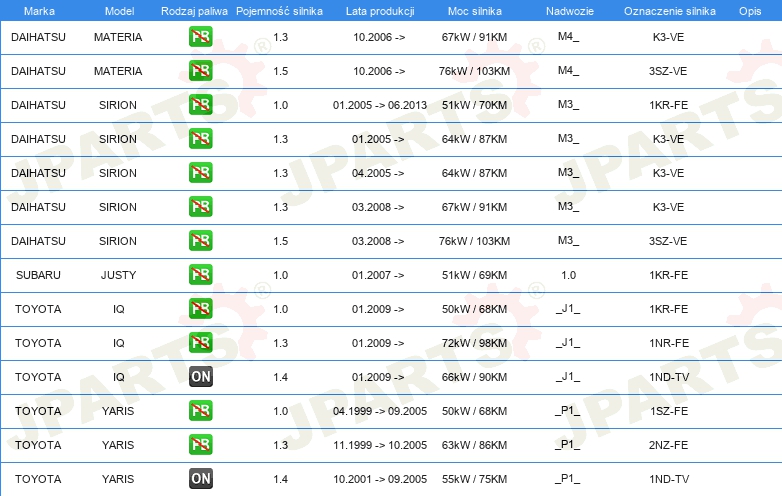Click date range 04.1999 -> 09.2005
782x496 pixels.
pyautogui.click(x=380, y=411)
